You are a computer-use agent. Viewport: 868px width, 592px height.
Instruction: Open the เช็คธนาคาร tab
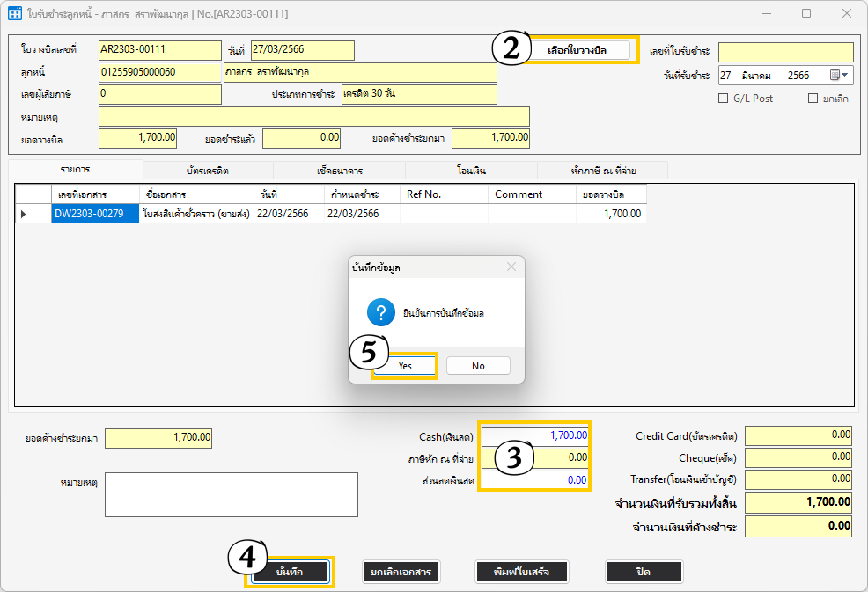(339, 170)
